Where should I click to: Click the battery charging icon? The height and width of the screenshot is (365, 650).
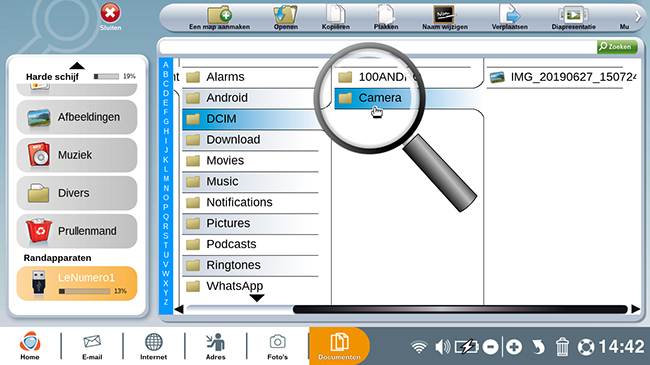tap(467, 347)
